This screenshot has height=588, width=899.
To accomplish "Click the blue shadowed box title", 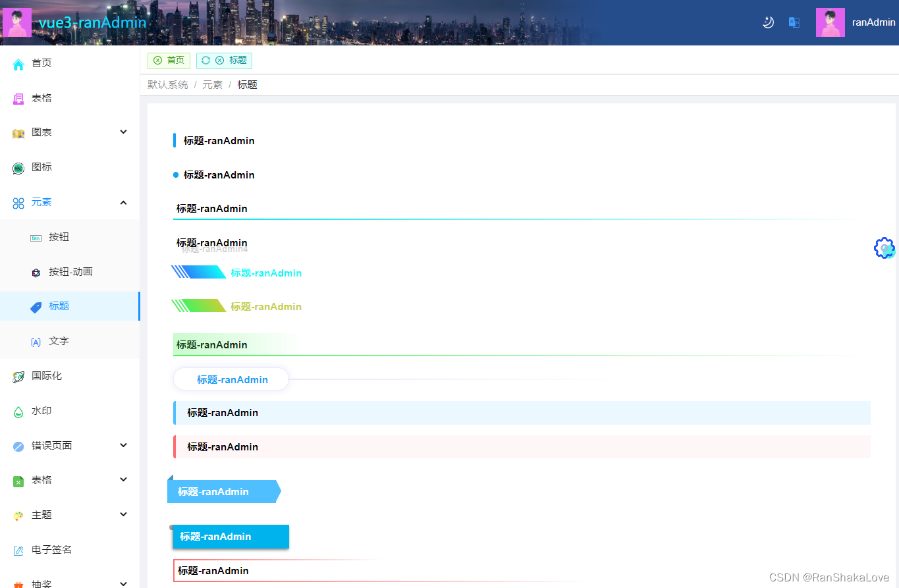I will coord(231,537).
